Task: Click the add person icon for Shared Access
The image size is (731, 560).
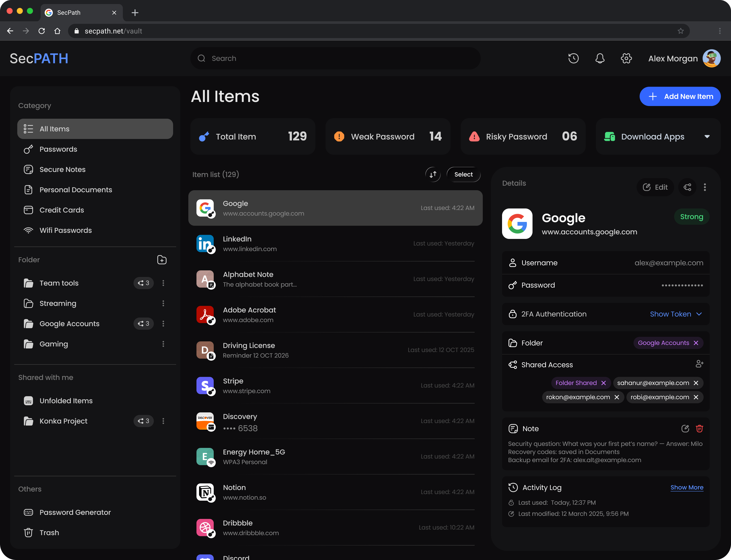Action: 699,364
